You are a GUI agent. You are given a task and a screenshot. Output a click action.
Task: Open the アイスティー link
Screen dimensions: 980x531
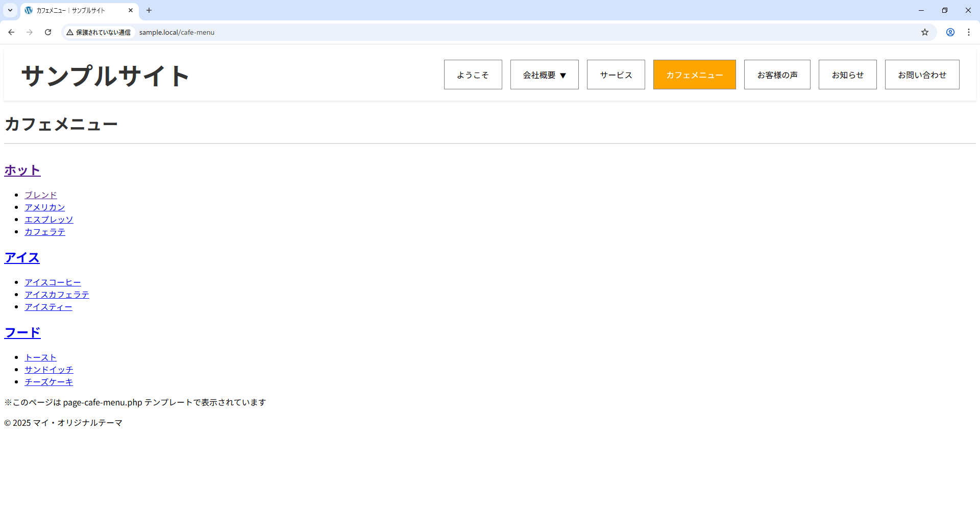48,307
